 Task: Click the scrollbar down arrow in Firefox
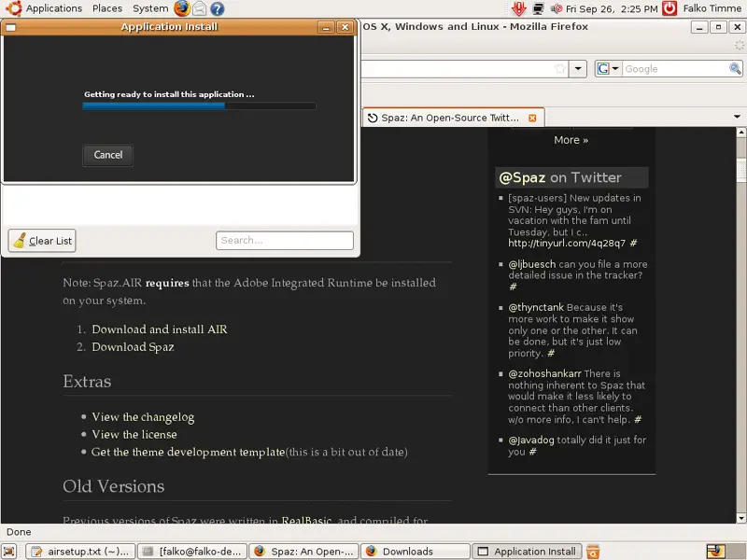click(x=740, y=518)
